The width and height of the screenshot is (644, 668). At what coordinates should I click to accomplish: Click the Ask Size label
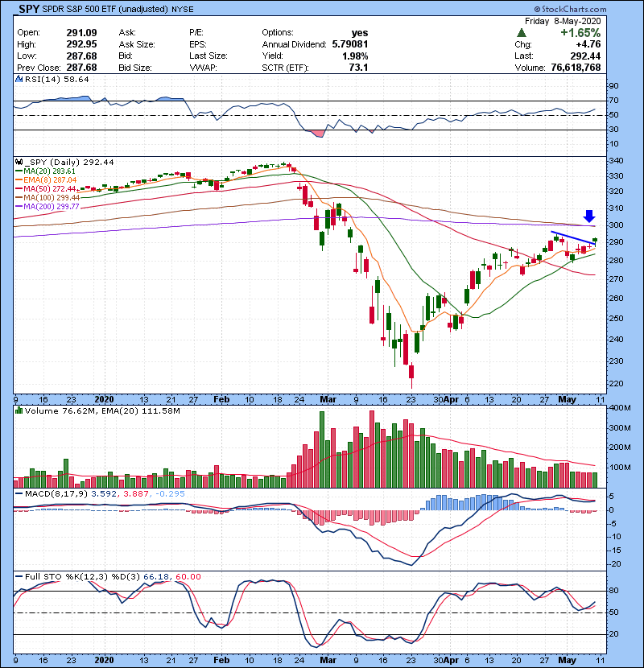137,44
